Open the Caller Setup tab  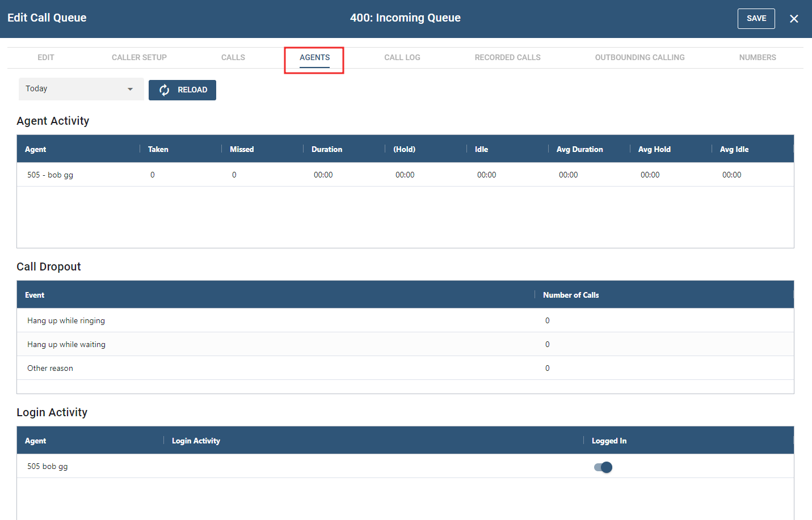139,57
